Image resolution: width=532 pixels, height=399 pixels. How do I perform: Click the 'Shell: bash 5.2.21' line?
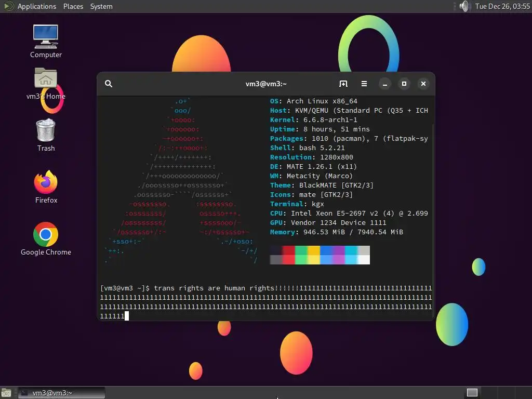click(308, 148)
